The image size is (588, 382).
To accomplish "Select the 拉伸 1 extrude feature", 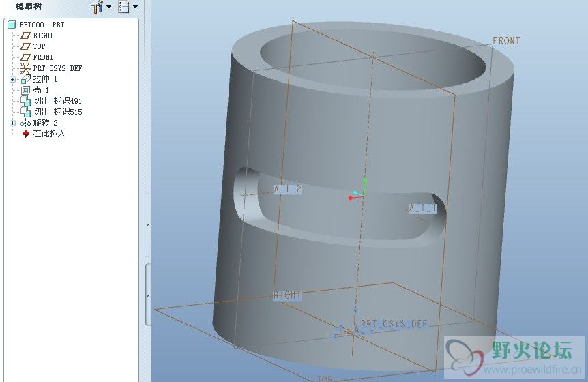I will (45, 79).
